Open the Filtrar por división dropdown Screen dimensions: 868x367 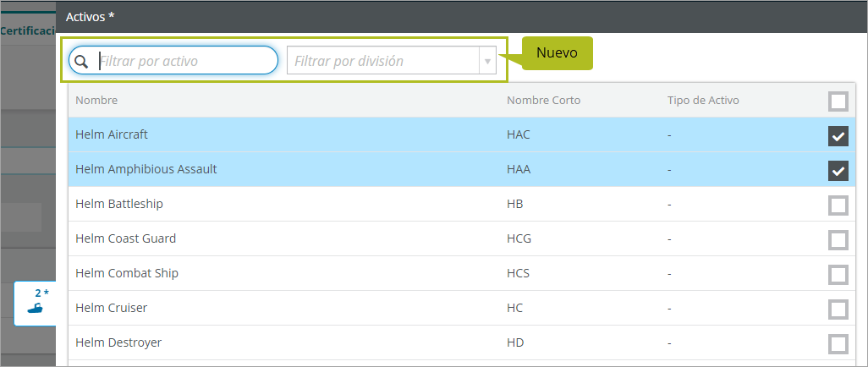(x=392, y=60)
